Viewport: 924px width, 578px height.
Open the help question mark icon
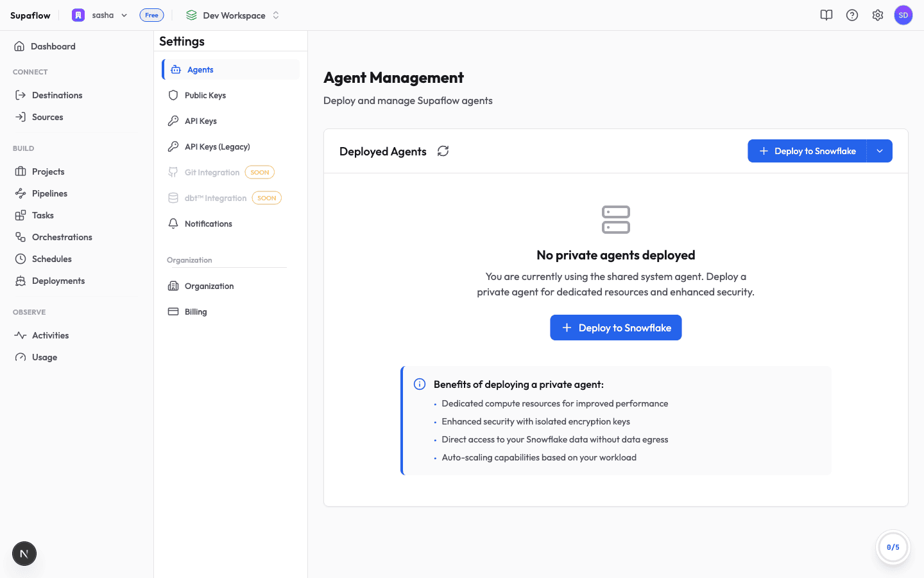852,15
